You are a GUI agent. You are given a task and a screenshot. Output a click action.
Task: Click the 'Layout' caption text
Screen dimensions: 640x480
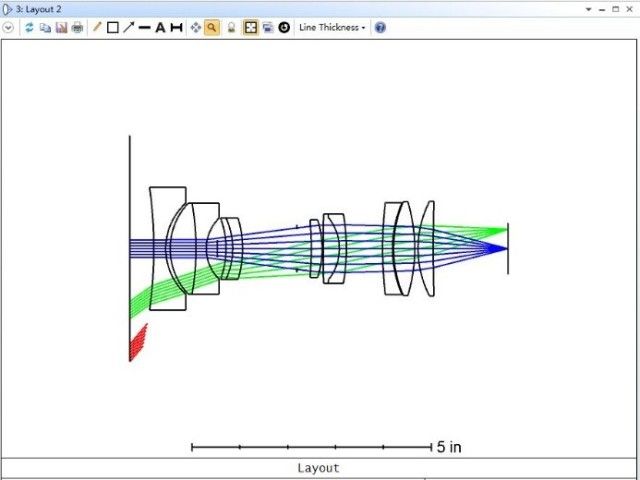318,468
